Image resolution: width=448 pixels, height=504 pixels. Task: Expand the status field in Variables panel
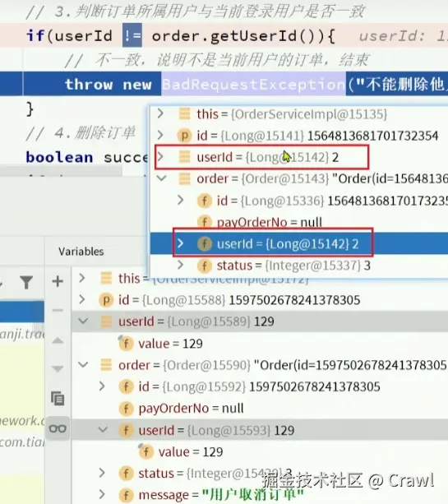point(102,473)
